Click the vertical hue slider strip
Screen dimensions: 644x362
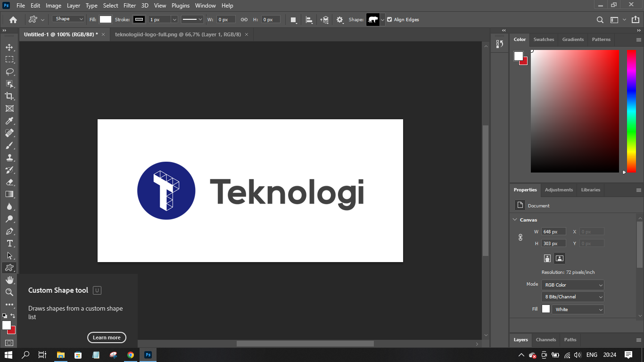(x=631, y=111)
